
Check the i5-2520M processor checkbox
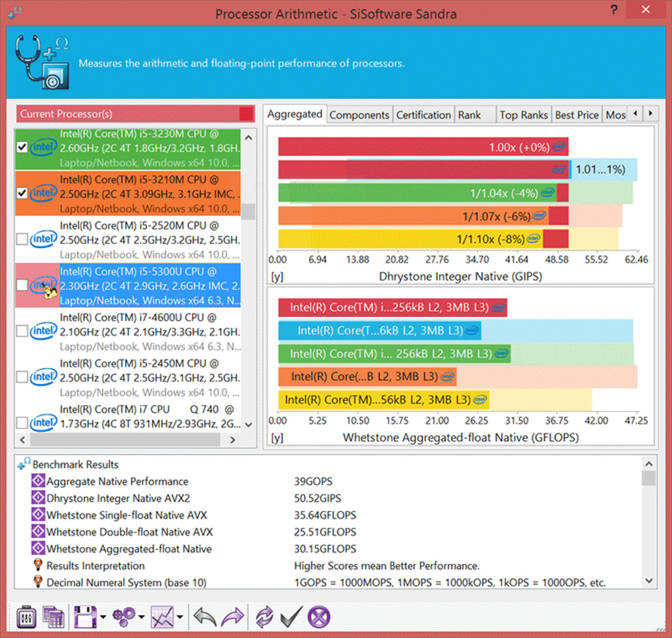point(22,239)
